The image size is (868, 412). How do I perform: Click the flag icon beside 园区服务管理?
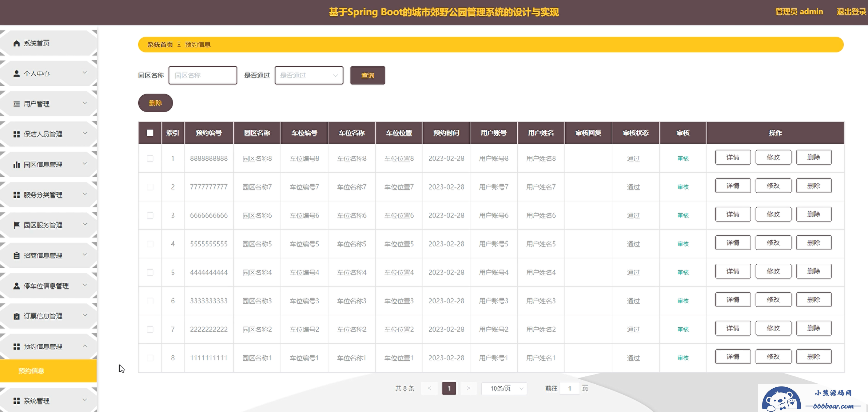coord(17,225)
